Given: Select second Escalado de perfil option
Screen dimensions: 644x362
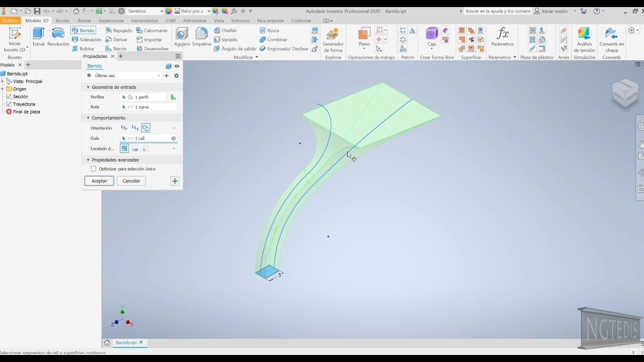Looking at the screenshot, I should click(135, 149).
